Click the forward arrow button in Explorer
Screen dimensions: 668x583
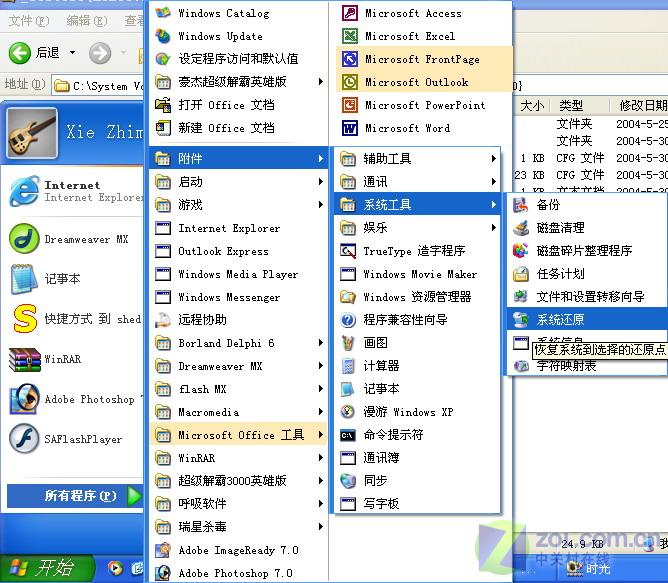click(100, 53)
